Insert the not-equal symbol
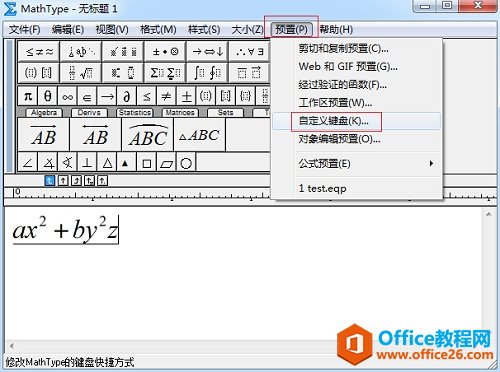This screenshot has height=372, width=500. click(166, 96)
